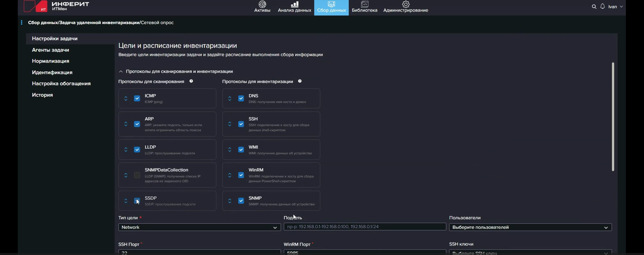Image resolution: width=644 pixels, height=255 pixels.
Task: Open the Анализ данных chart icon
Action: (294, 4)
